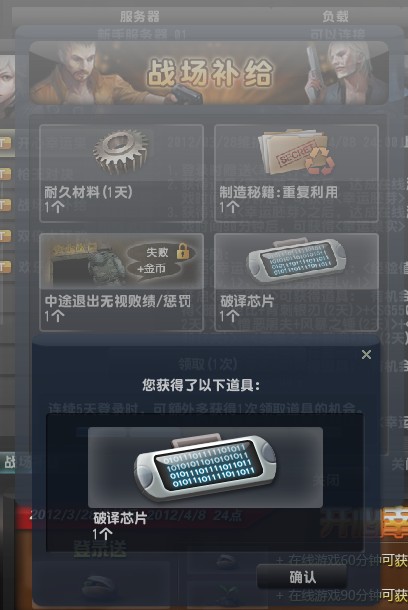408x610 pixels.
Task: Click the golden lock icon beside 失败
Action: tap(182, 251)
